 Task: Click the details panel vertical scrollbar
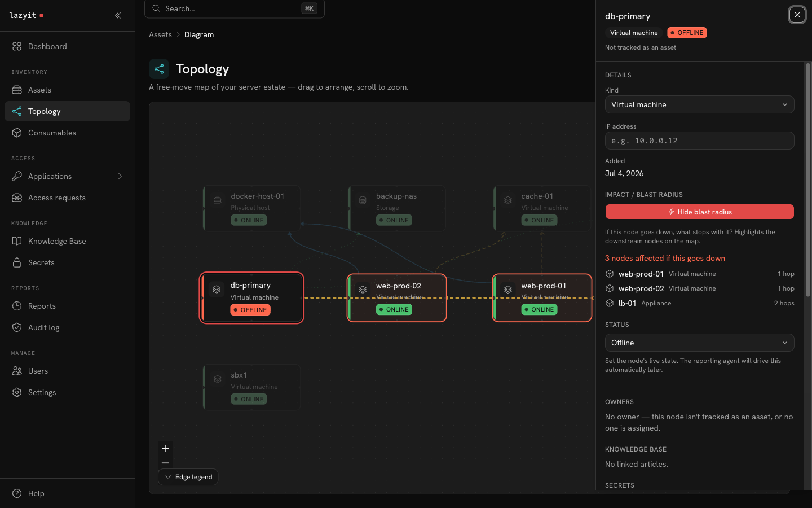807,179
